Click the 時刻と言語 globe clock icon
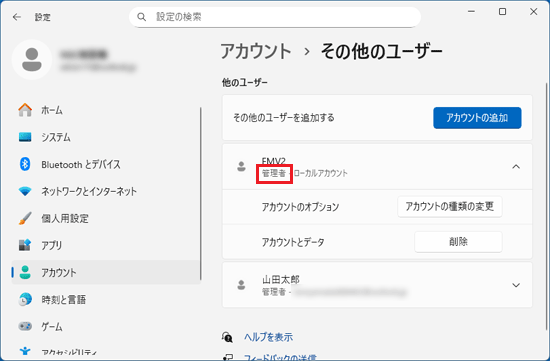Viewport: 550px width, 361px height. 25,299
